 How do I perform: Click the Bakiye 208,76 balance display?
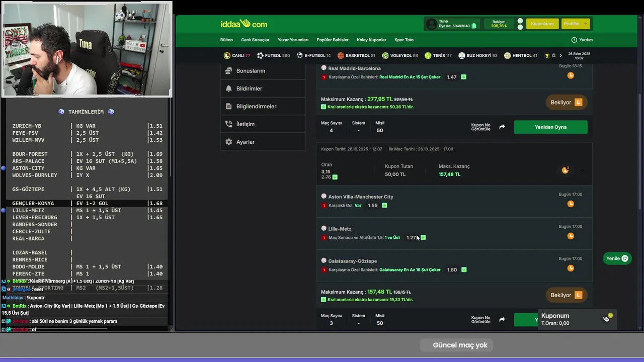pyautogui.click(x=499, y=24)
